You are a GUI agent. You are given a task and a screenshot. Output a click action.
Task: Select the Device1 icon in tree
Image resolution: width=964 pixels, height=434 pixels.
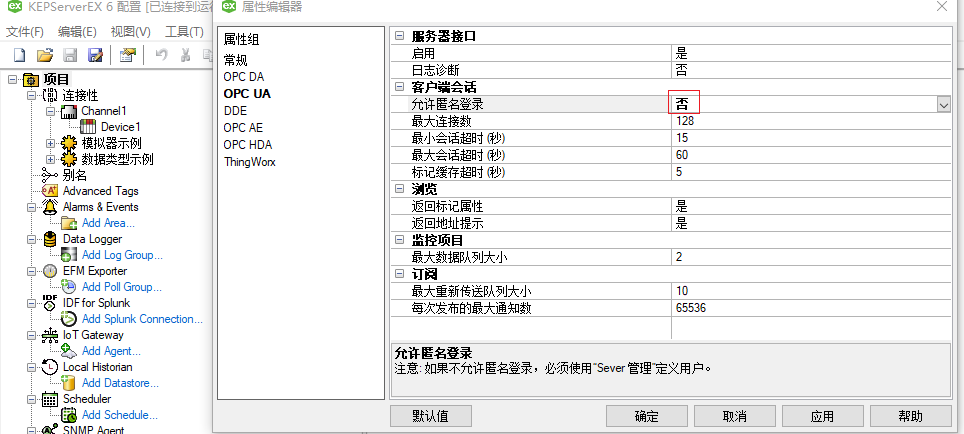point(88,127)
